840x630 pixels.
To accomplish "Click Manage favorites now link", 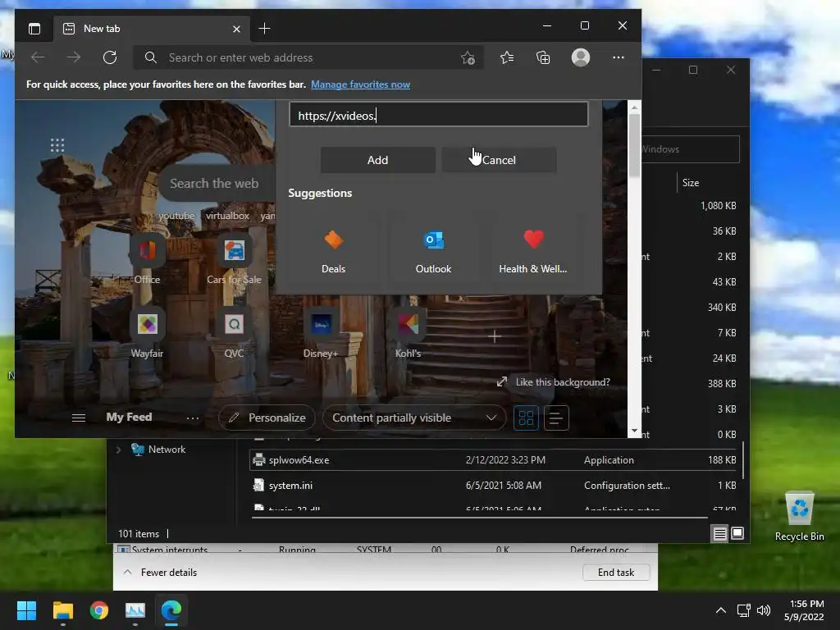I will point(361,84).
